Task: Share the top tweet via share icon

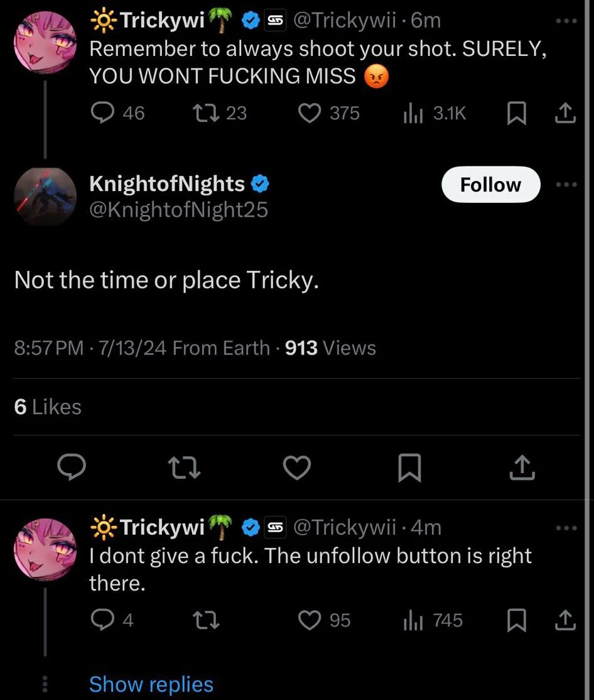Action: tap(565, 113)
